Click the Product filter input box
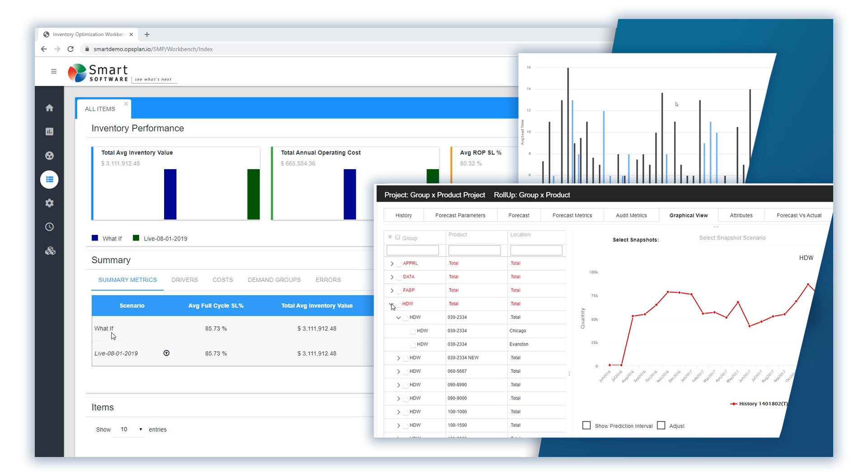868x476 pixels. pos(474,250)
